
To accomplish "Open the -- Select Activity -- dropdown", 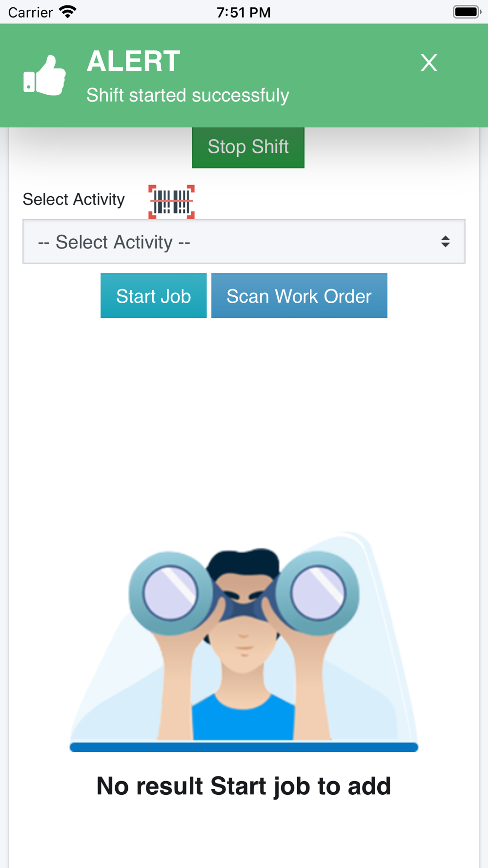I will [244, 242].
